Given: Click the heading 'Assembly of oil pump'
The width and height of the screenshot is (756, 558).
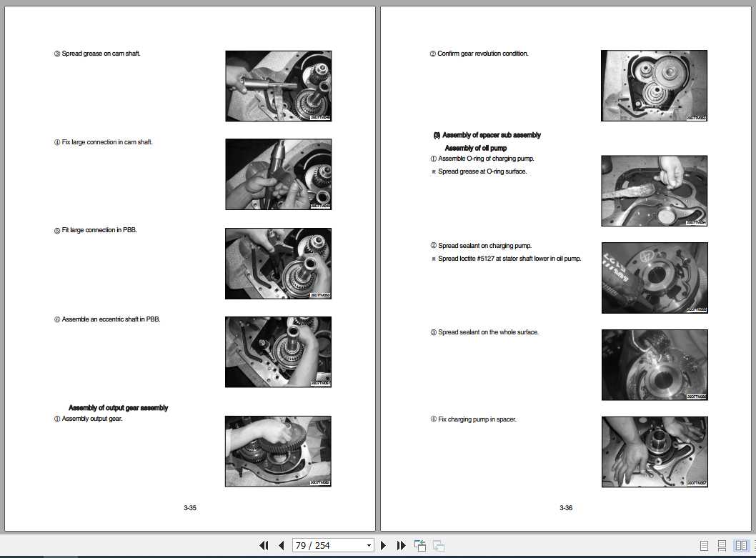Looking at the screenshot, I should tap(476, 148).
